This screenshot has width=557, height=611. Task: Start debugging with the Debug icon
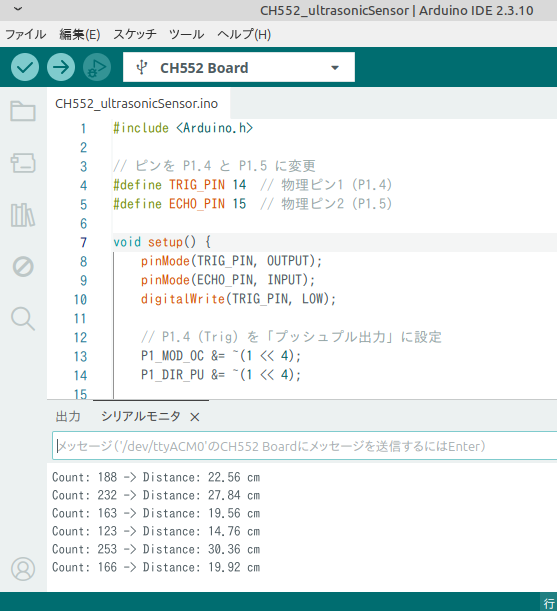[x=97, y=67]
